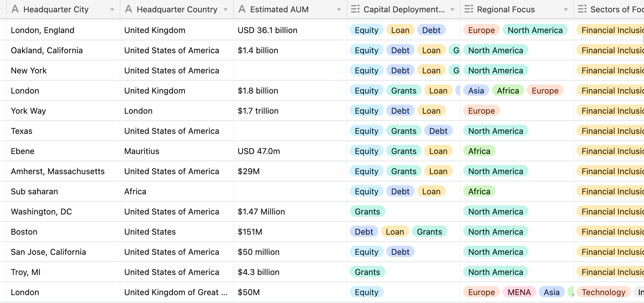
Task: Click the Grants tag in Troy, MI row
Action: tap(367, 272)
